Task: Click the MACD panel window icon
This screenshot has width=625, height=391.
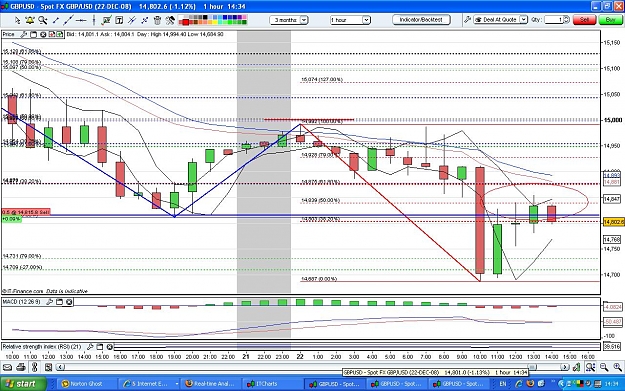Action: click(x=59, y=302)
